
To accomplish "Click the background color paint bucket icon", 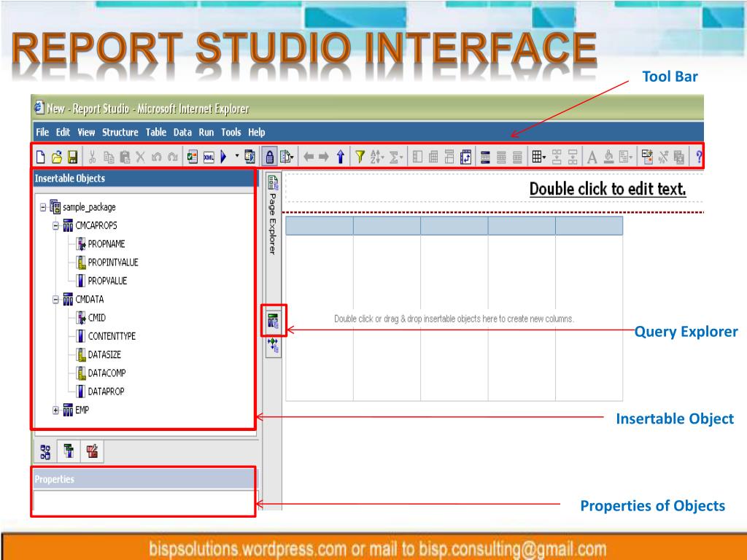I will point(608,156).
